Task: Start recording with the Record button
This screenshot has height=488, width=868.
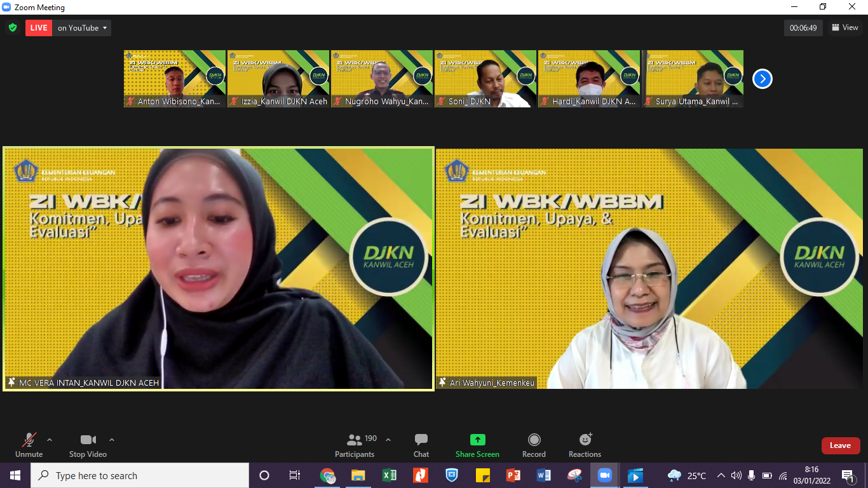Action: point(534,445)
